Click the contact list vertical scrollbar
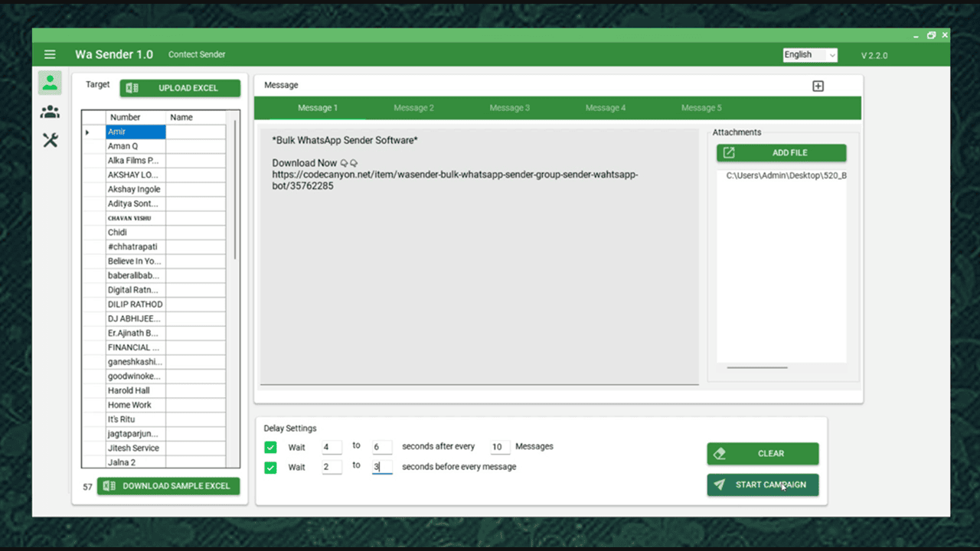 [x=236, y=191]
